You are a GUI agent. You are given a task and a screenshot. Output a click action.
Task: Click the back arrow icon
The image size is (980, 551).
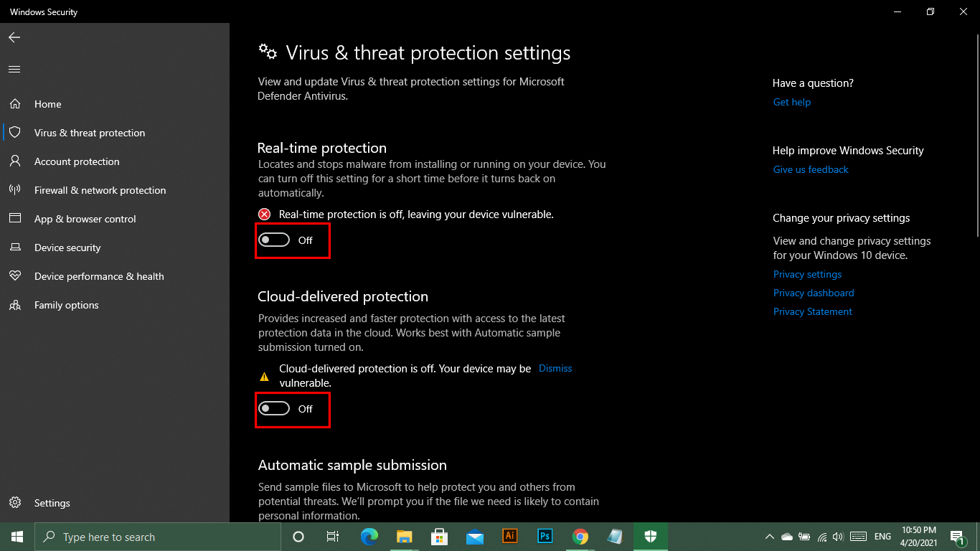14,37
